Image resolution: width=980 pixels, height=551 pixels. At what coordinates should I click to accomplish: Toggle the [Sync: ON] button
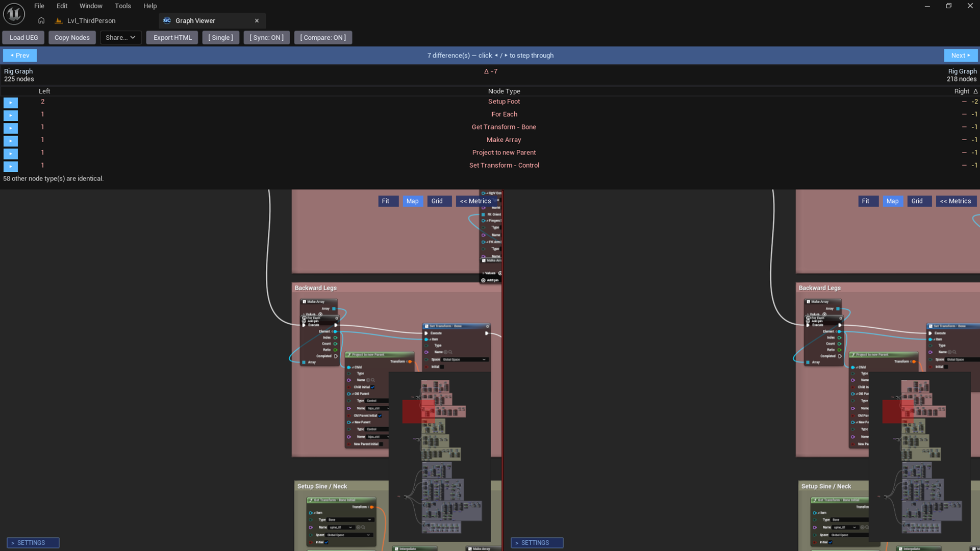pyautogui.click(x=266, y=38)
